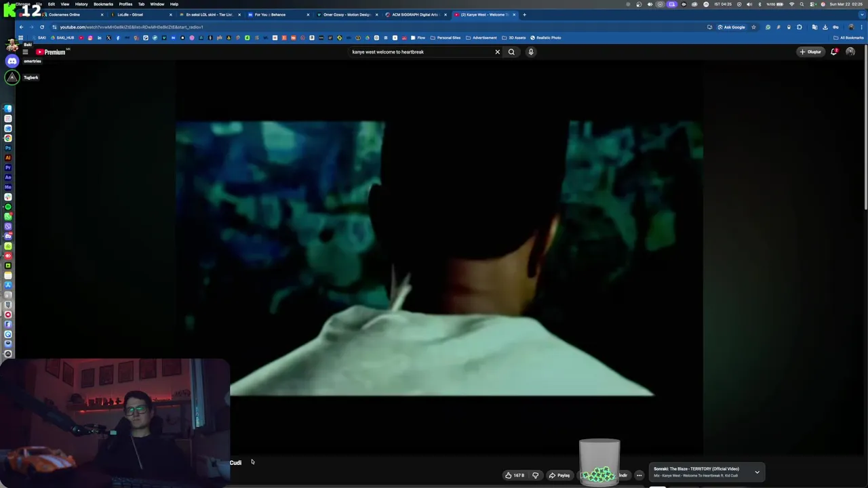Open WhatsApp from the dock
The height and width of the screenshot is (488, 868).
8,216
